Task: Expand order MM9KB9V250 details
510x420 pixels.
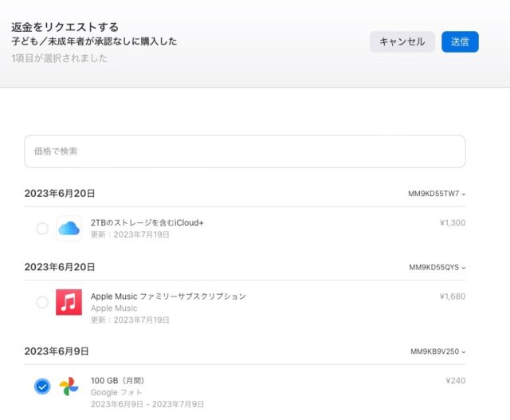Action: click(x=437, y=351)
